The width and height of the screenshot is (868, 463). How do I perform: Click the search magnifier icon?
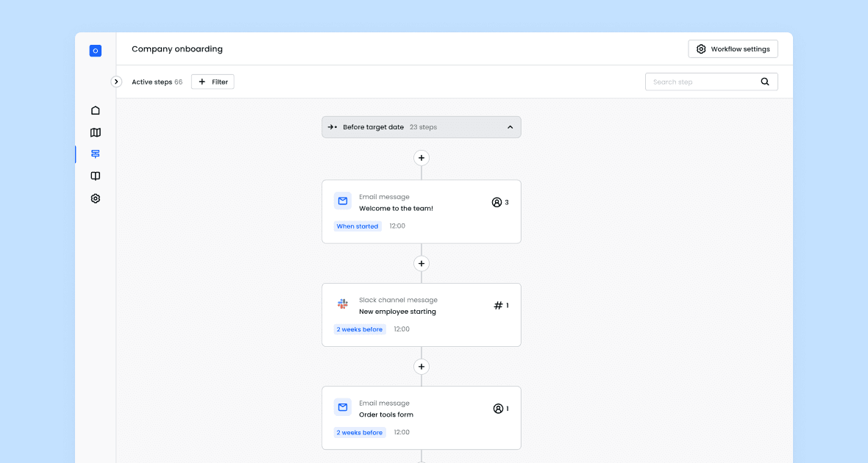[764, 82]
